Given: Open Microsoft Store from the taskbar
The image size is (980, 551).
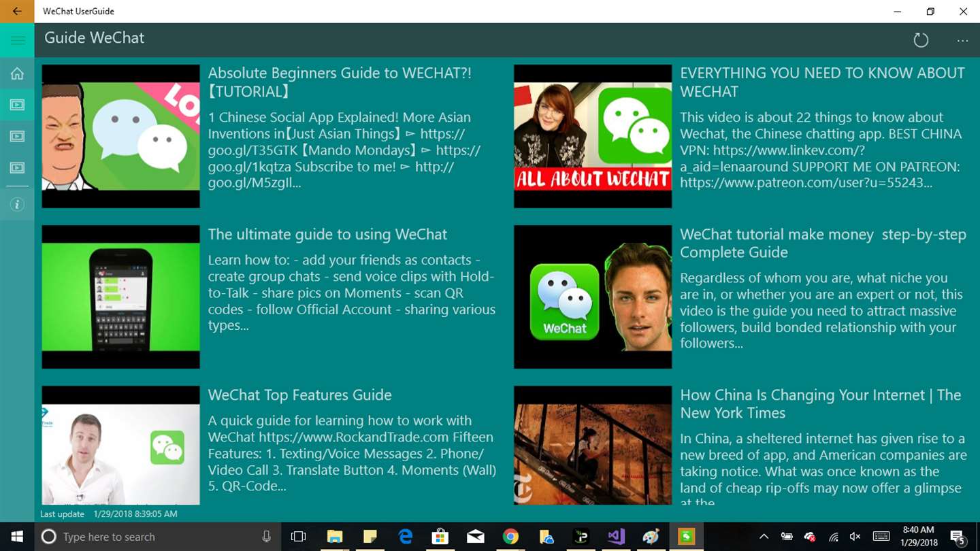Looking at the screenshot, I should tap(440, 537).
